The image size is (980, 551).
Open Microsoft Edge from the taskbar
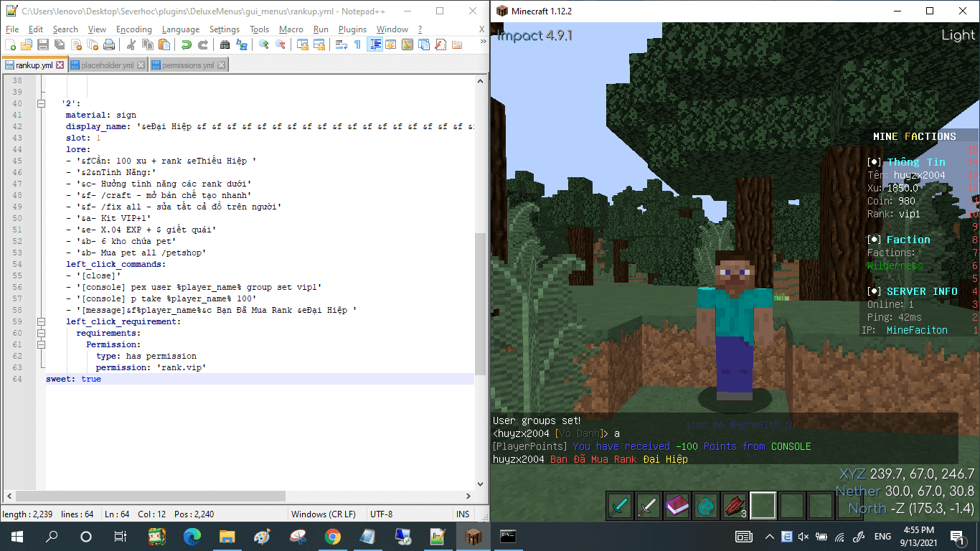(192, 536)
